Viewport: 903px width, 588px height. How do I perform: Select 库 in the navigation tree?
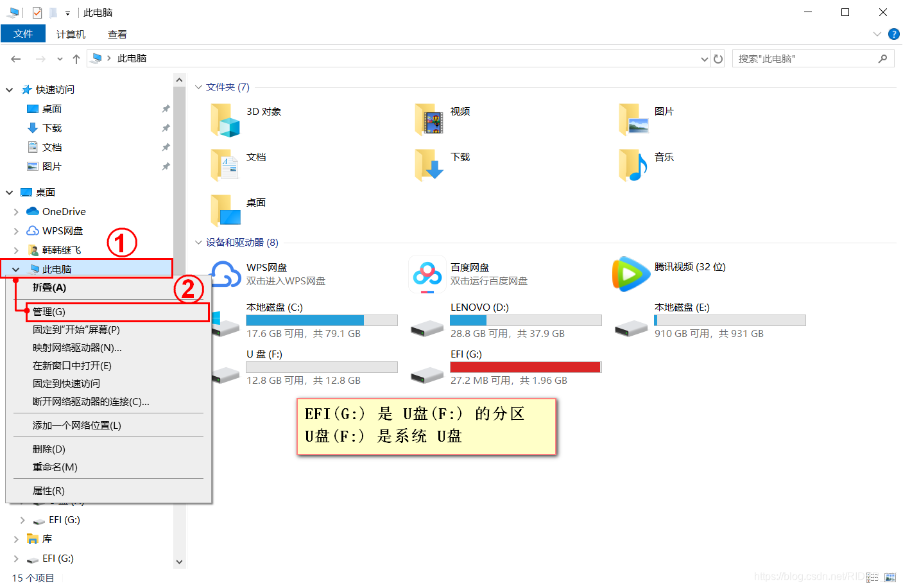point(39,539)
